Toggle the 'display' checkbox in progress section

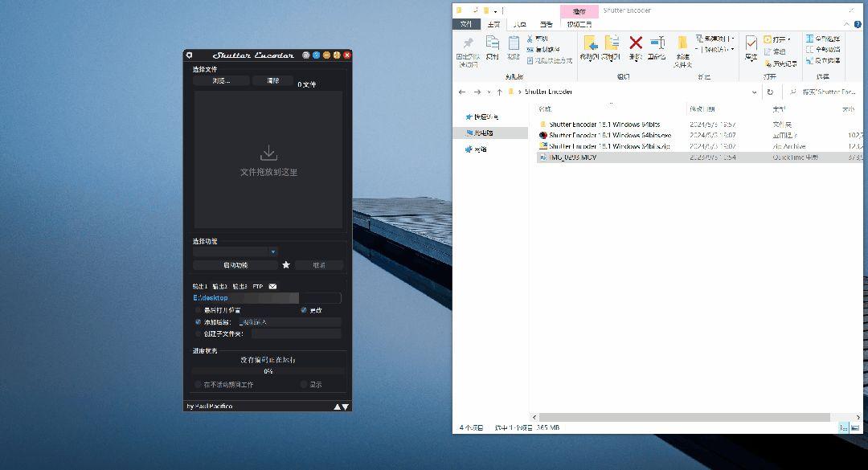pos(304,384)
